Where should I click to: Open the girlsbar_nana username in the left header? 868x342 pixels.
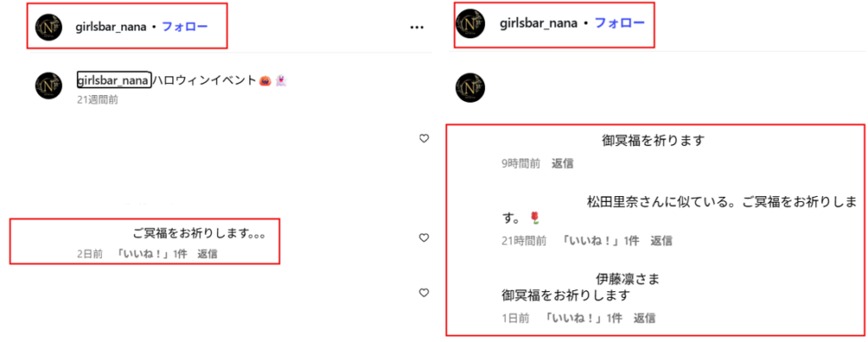[111, 27]
